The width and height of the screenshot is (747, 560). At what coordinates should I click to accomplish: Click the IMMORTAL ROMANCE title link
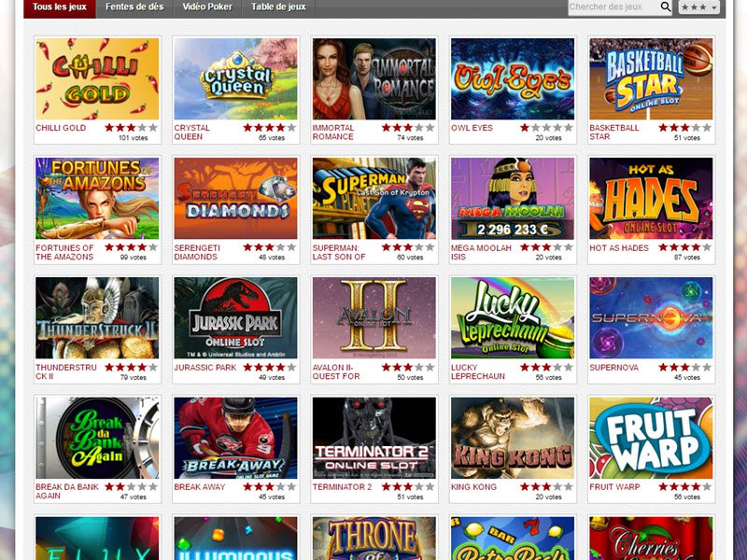pos(333,133)
